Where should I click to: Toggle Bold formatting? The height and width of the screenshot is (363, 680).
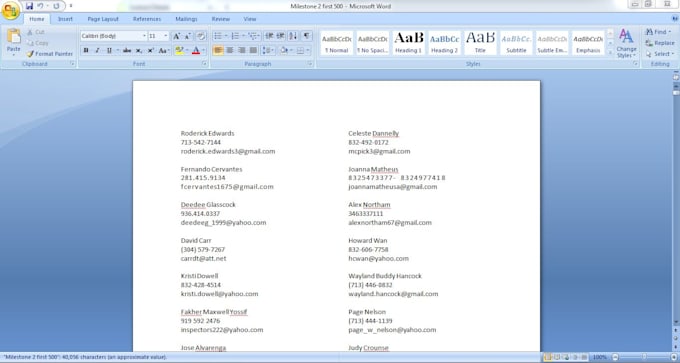[x=86, y=51]
